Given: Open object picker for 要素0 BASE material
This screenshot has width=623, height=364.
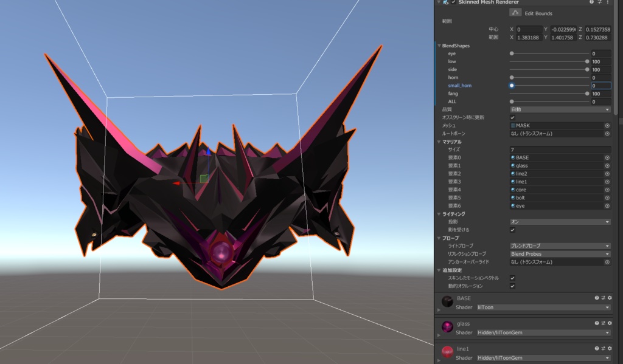Looking at the screenshot, I should 607,157.
